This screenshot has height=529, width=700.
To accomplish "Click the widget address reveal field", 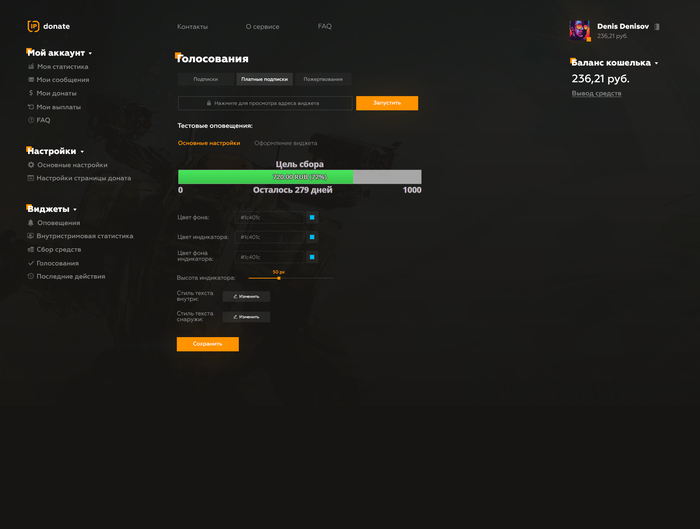I will [266, 103].
